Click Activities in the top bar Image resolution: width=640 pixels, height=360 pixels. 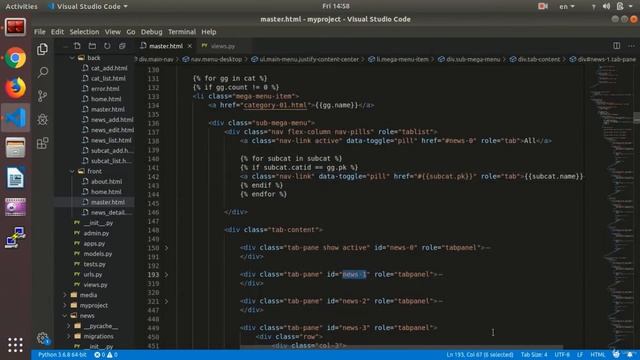(21, 7)
